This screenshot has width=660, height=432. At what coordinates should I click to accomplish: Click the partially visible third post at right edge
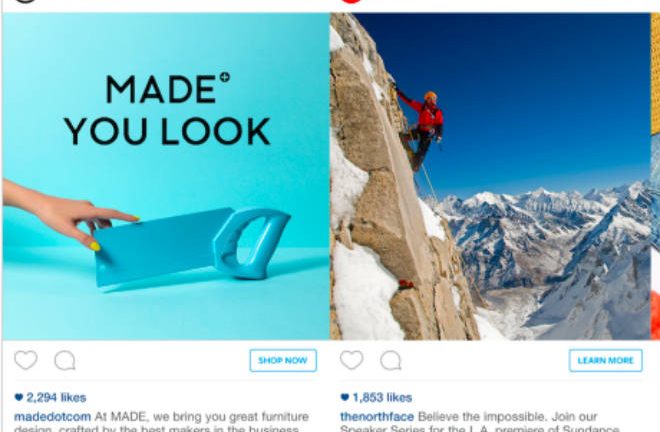coord(655,177)
